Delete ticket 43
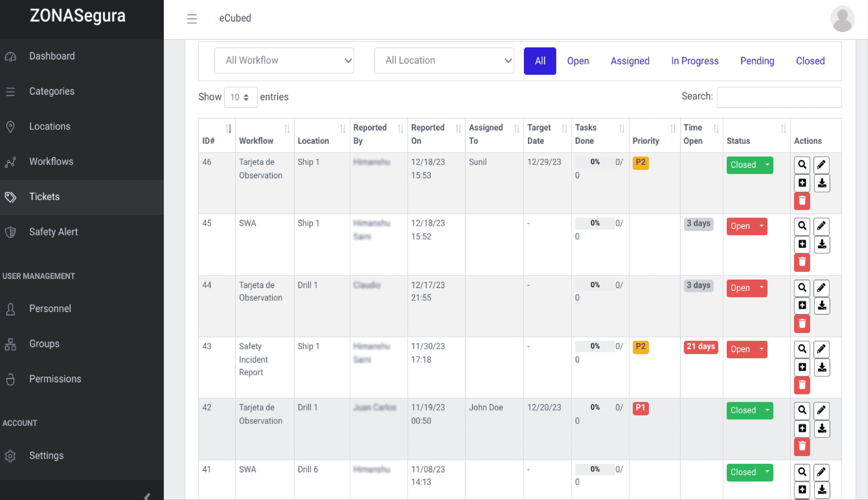868x500 pixels. [x=802, y=385]
